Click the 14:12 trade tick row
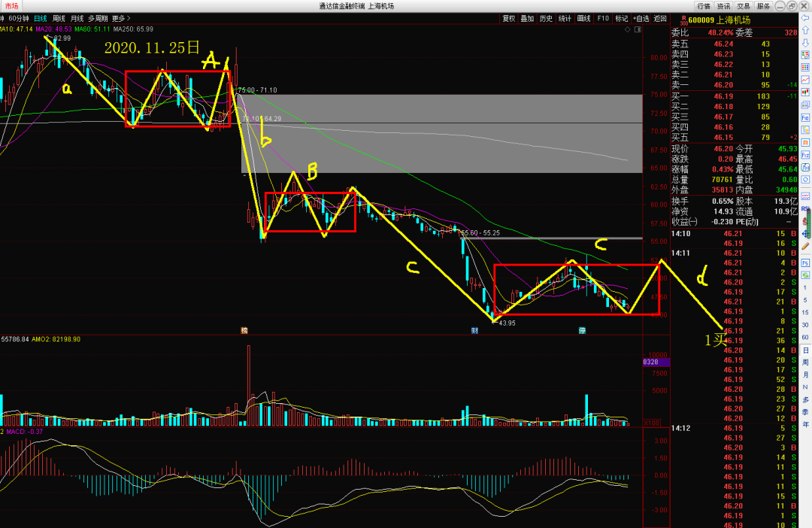Screen dimensions: 812x528 pyautogui.click(x=734, y=428)
